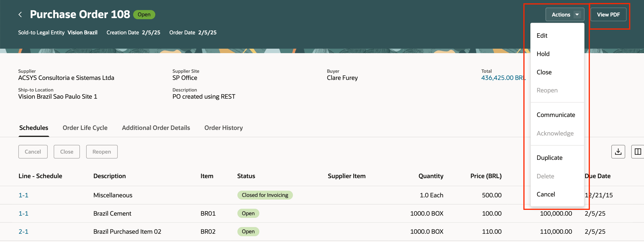The width and height of the screenshot is (644, 242).
Task: Select Cancel at the bottom of the Actions menu
Action: [x=546, y=194]
